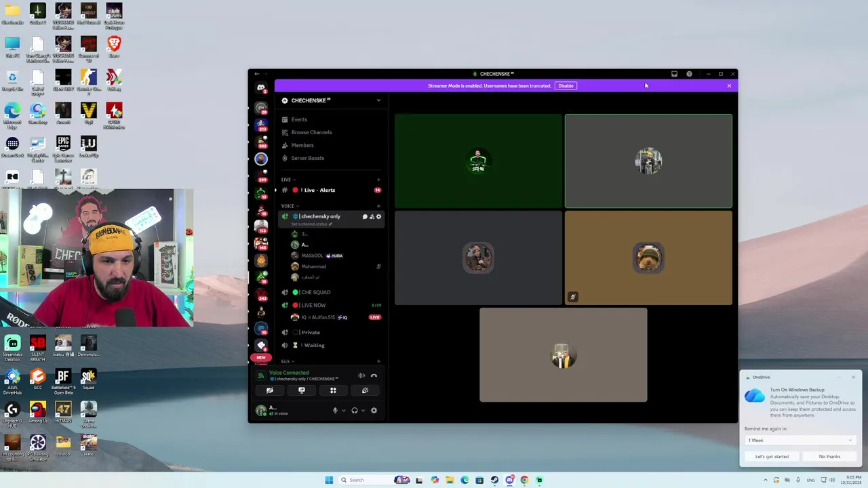868x488 pixels.
Task: Open PC Building Simulator desktop shortcut
Action: 38,447
